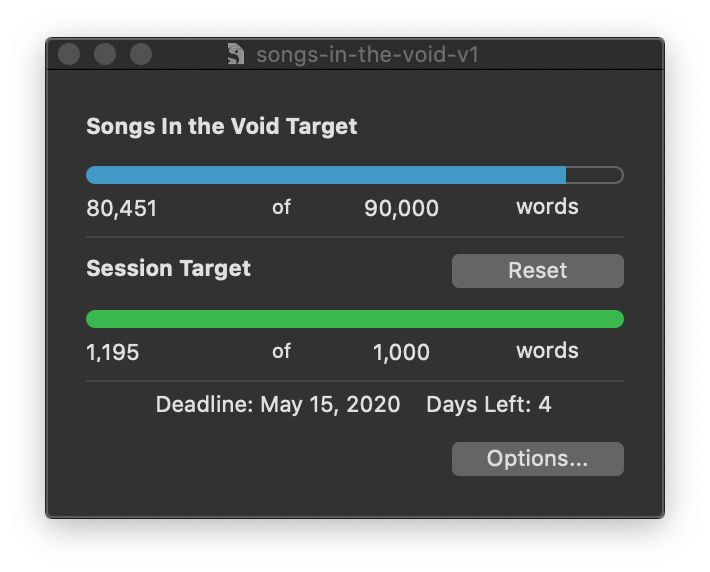Click the Deadline: May 15, 2020 text
The image size is (710, 572).
[x=278, y=405]
